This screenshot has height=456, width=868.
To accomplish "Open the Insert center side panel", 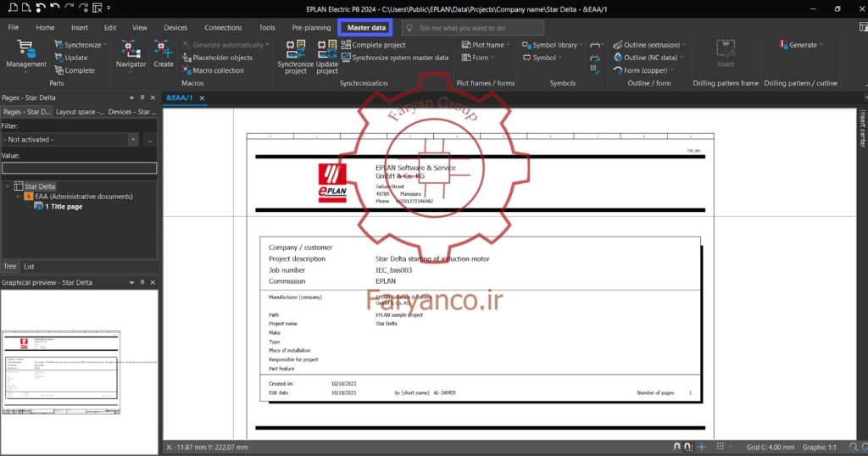I will coord(862,128).
